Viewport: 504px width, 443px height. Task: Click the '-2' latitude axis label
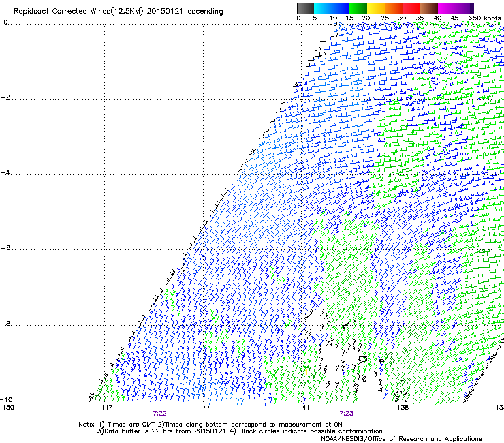(x=5, y=97)
